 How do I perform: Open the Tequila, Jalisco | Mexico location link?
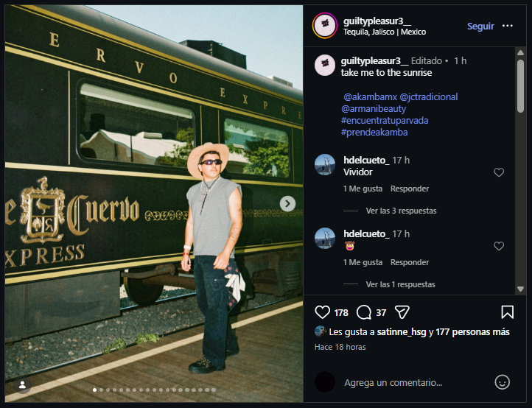click(x=385, y=32)
